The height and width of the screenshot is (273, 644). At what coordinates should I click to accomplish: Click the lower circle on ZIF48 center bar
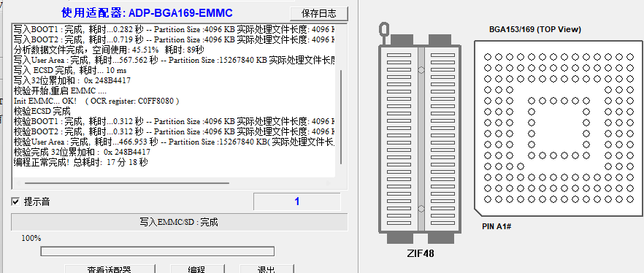[421, 209]
